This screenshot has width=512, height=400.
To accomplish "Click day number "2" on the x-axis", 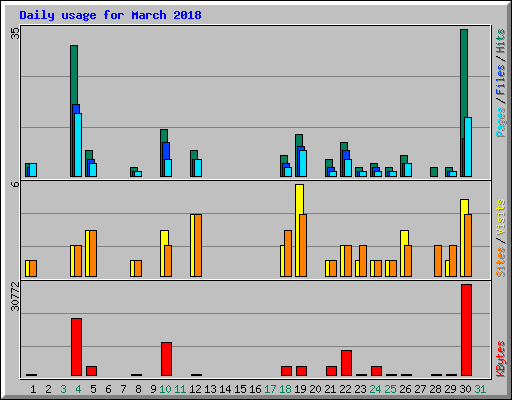I will click(x=48, y=389).
